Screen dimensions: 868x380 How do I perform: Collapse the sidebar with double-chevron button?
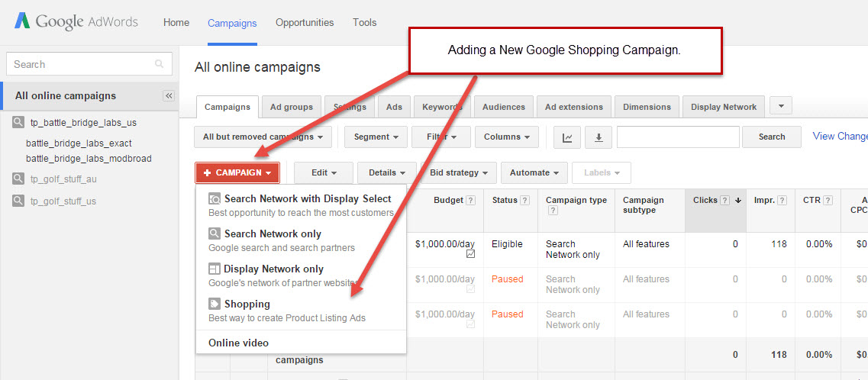[169, 95]
